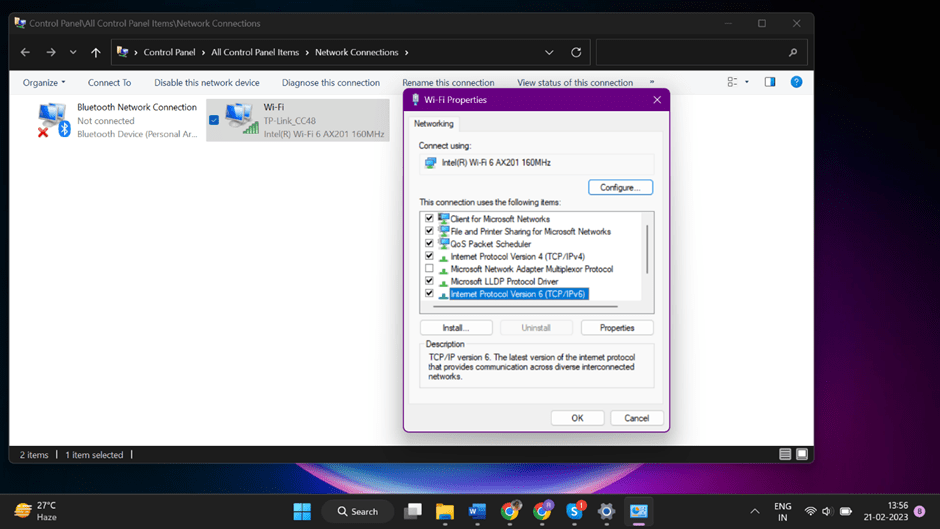Open recent locations dropdown arrow
The width and height of the screenshot is (940, 529).
click(x=73, y=52)
